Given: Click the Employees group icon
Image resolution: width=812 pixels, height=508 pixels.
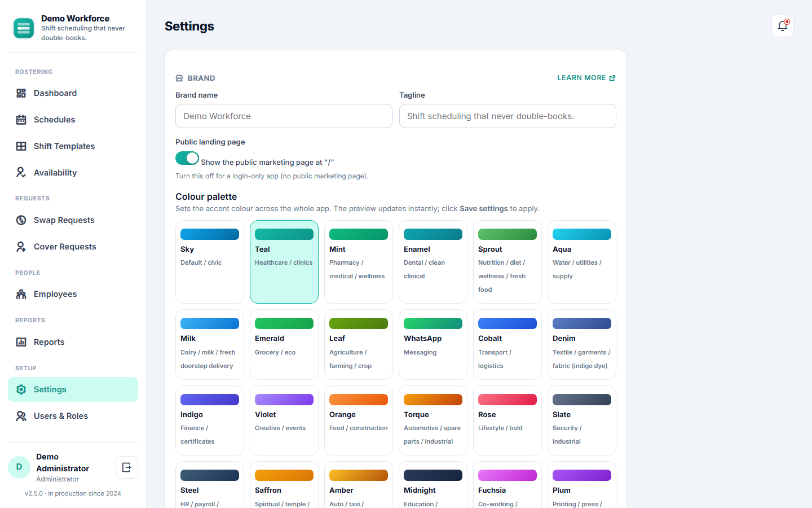Looking at the screenshot, I should (21, 294).
